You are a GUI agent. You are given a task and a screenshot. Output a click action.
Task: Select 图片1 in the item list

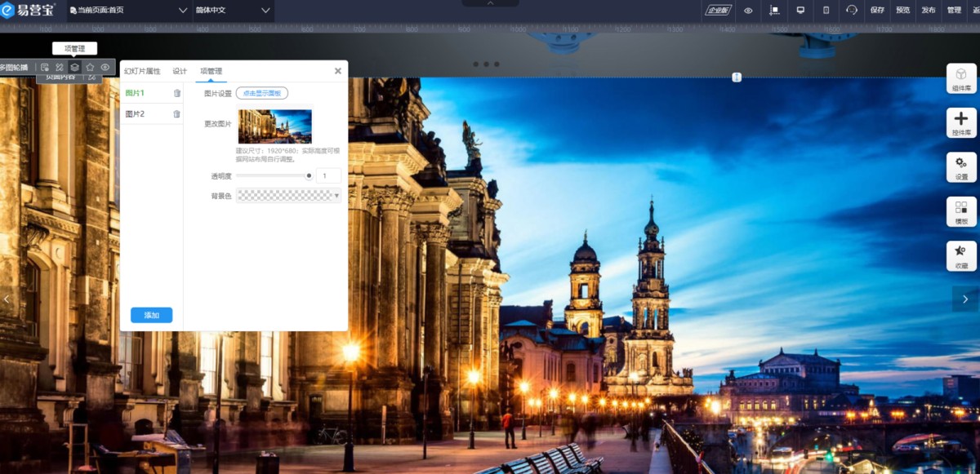point(135,93)
